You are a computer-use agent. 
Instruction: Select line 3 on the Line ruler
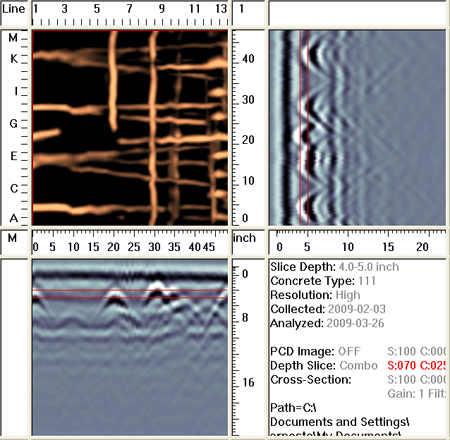click(x=64, y=9)
